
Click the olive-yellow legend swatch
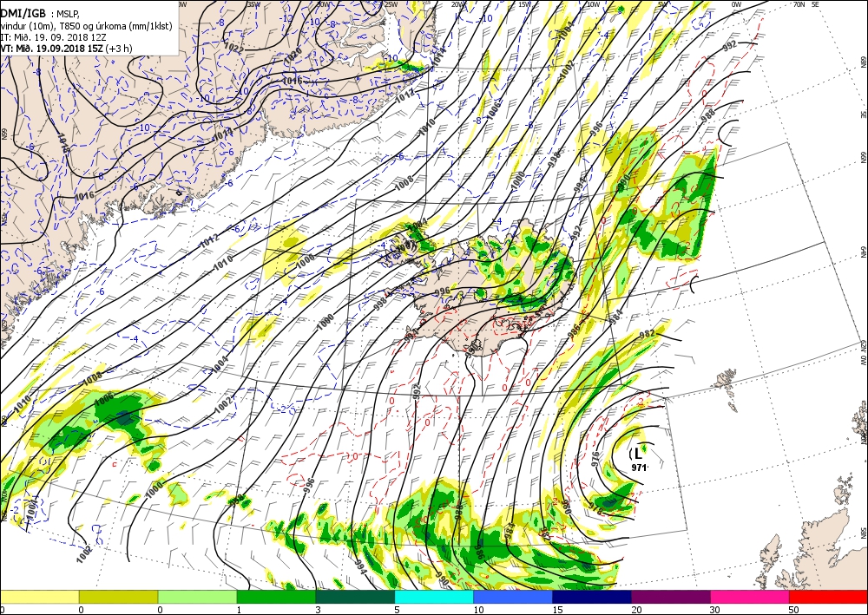tap(118, 597)
